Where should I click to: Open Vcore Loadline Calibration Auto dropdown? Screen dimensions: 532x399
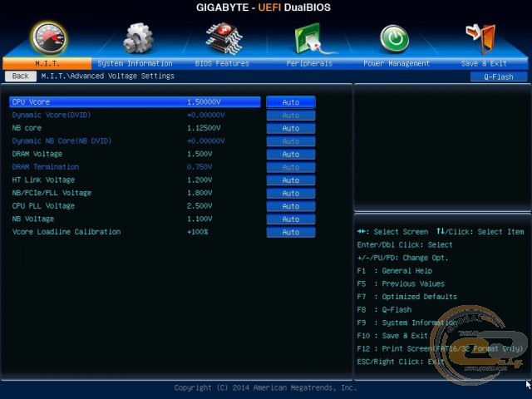click(x=291, y=232)
